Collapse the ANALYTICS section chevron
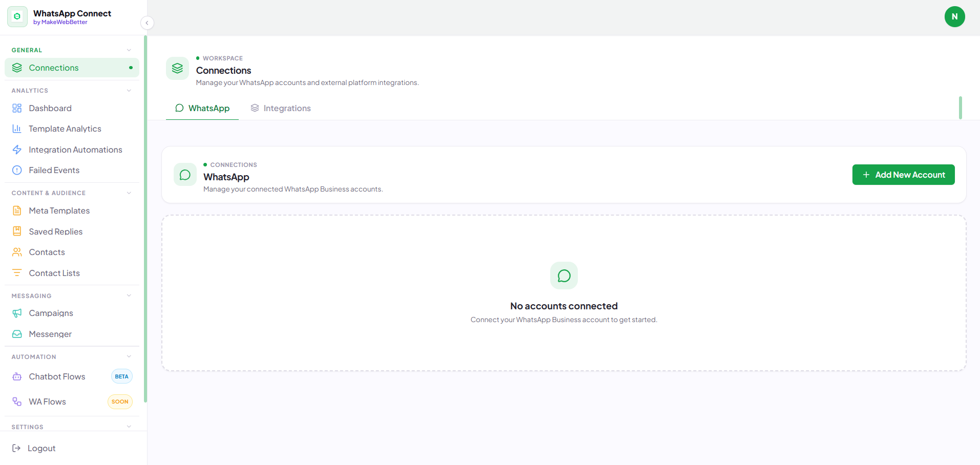Image resolution: width=980 pixels, height=465 pixels. point(129,91)
